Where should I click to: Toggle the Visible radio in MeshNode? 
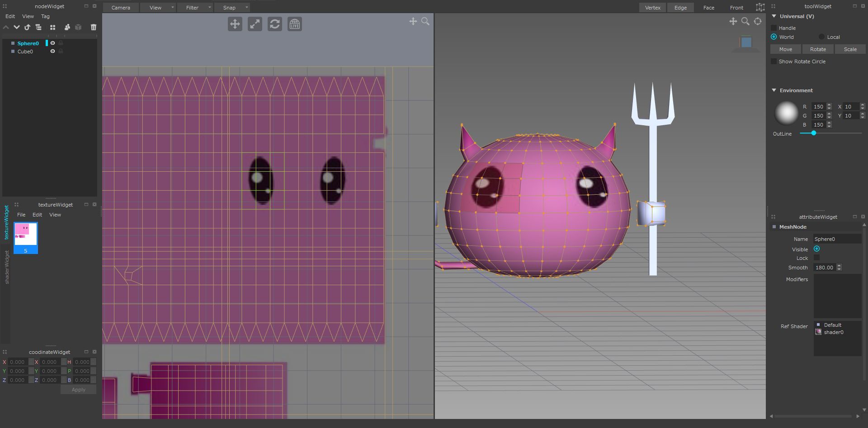click(816, 249)
